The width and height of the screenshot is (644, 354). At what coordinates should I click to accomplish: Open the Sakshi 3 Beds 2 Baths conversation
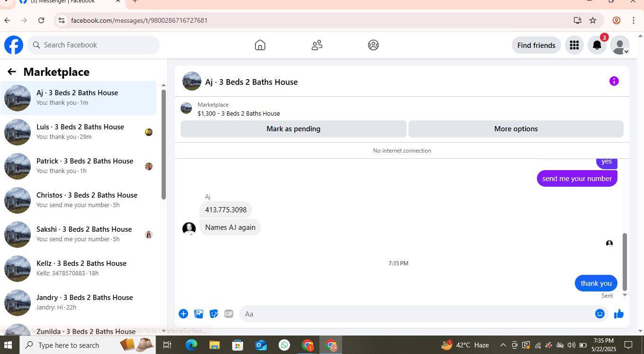[79, 235]
